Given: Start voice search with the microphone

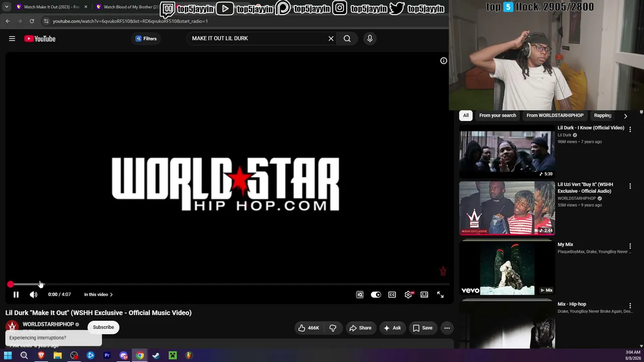Looking at the screenshot, I should (370, 39).
